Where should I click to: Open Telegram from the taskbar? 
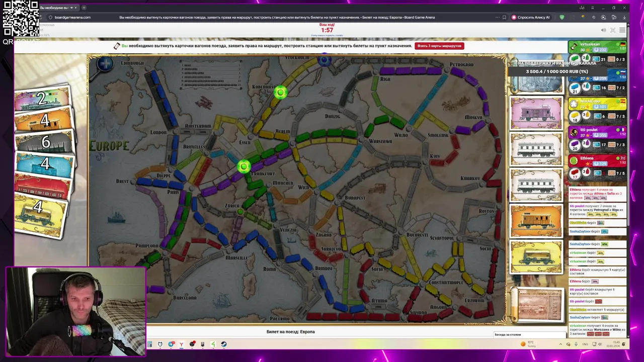171,344
